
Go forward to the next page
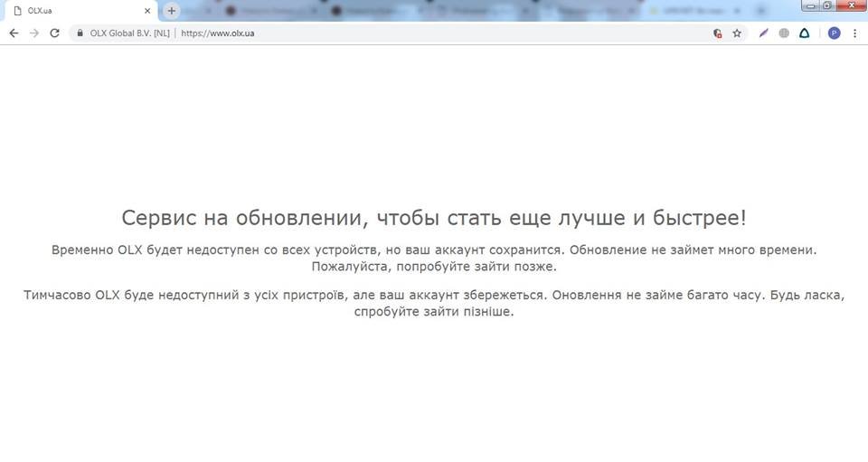click(34, 33)
